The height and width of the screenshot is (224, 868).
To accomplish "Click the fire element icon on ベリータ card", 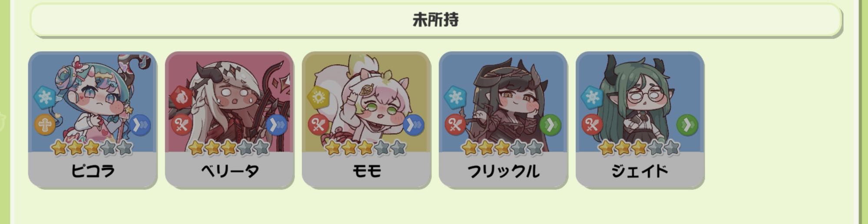I will pyautogui.click(x=182, y=97).
